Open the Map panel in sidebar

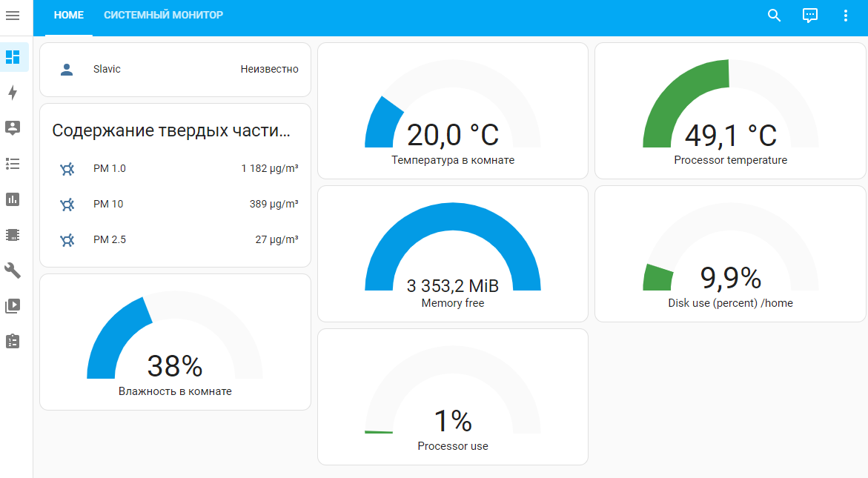click(13, 127)
